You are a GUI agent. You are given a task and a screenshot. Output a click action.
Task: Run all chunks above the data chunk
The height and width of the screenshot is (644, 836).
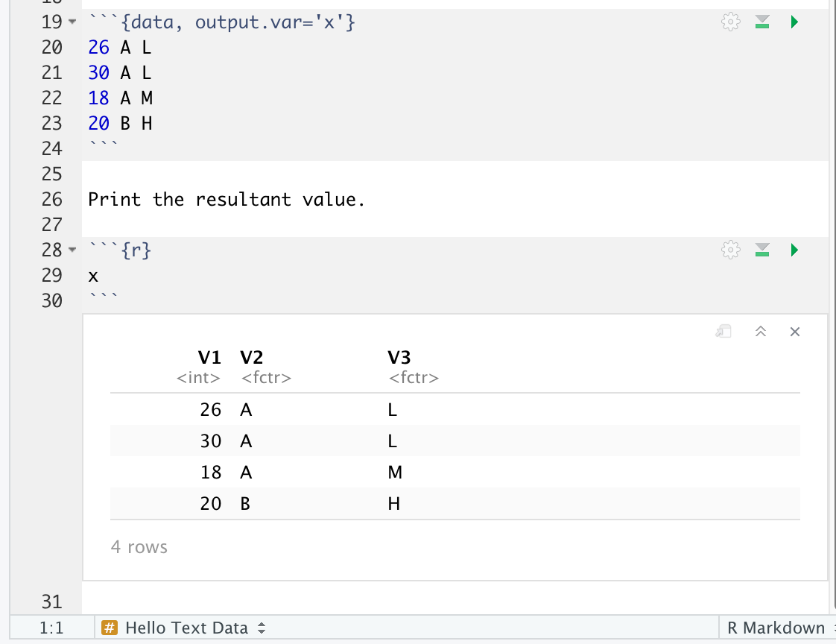(761, 22)
